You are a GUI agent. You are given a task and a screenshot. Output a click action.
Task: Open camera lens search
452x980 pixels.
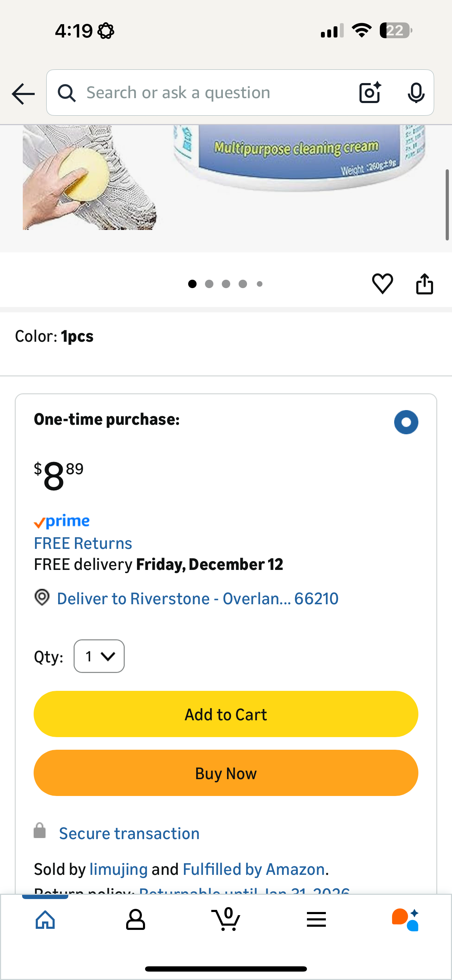click(x=370, y=93)
